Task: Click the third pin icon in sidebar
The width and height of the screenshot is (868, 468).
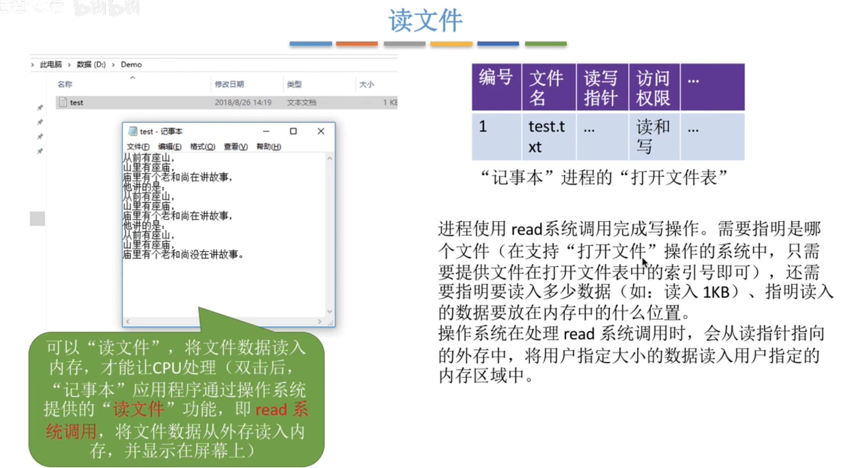Action: 40,137
